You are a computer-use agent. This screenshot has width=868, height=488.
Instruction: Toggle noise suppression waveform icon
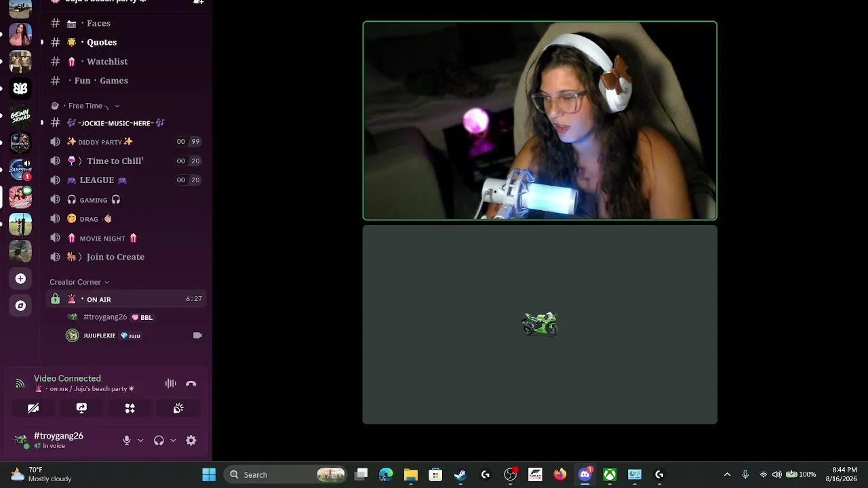[x=171, y=384]
